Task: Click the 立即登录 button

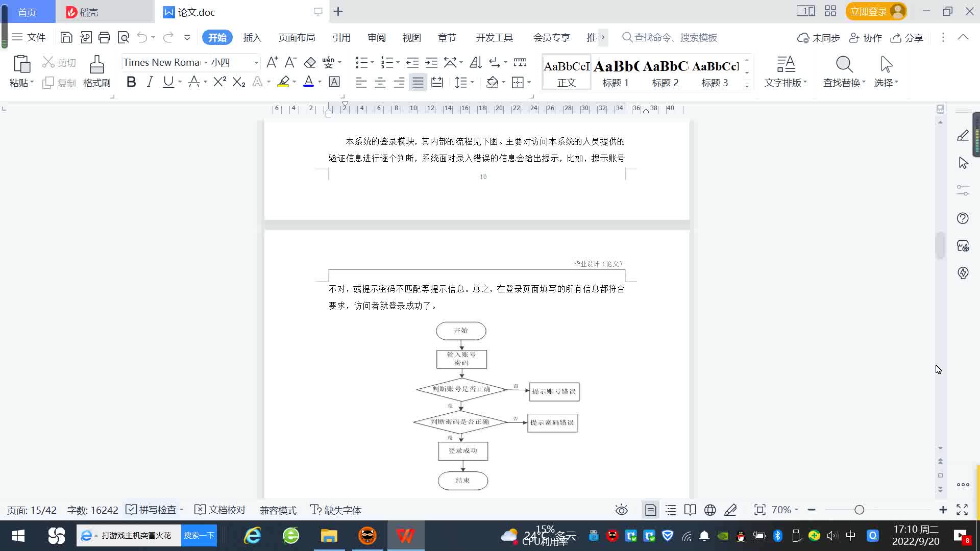Action: point(876,11)
